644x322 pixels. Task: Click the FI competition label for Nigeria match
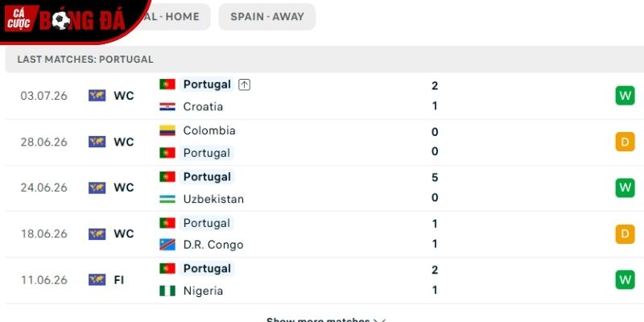click(x=118, y=280)
